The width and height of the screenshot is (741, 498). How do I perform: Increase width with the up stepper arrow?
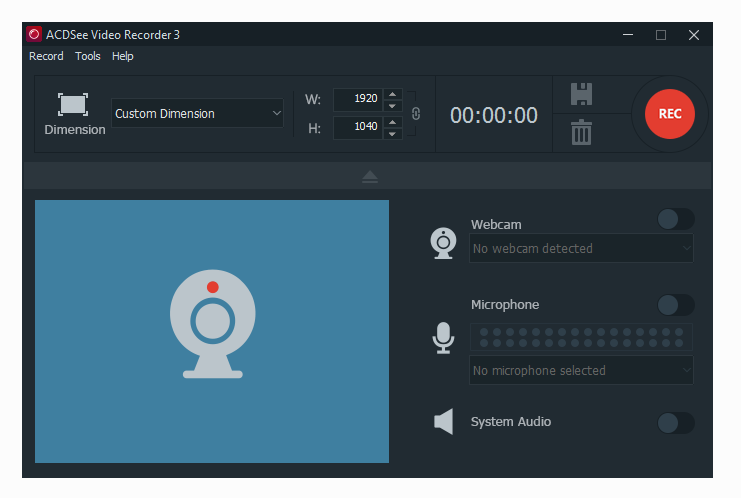392,94
